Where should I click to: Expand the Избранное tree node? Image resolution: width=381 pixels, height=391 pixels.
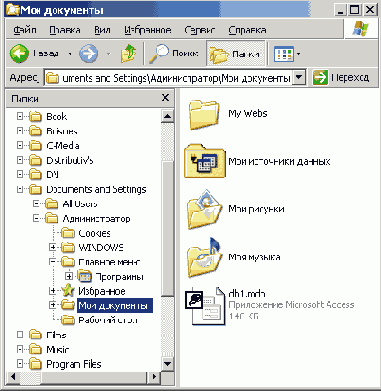click(x=53, y=291)
